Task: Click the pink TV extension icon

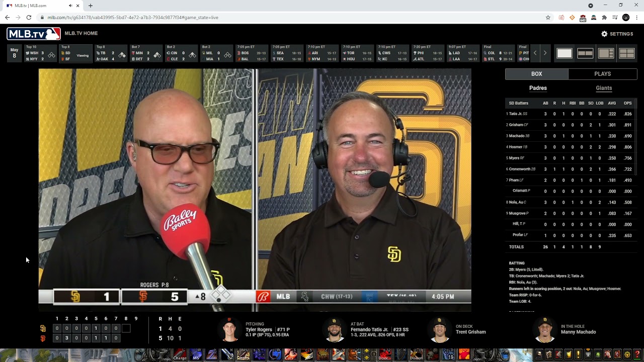Action: coord(561,18)
